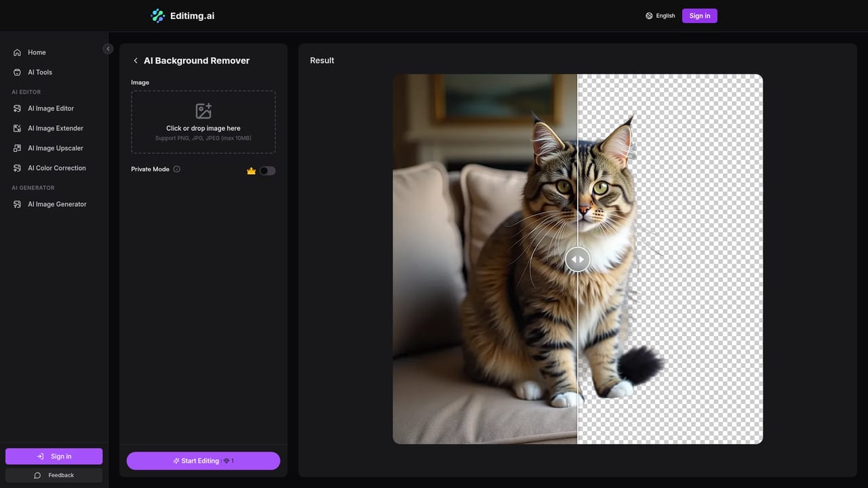Click the AI Image Generator icon
The image size is (868, 488).
click(x=17, y=204)
